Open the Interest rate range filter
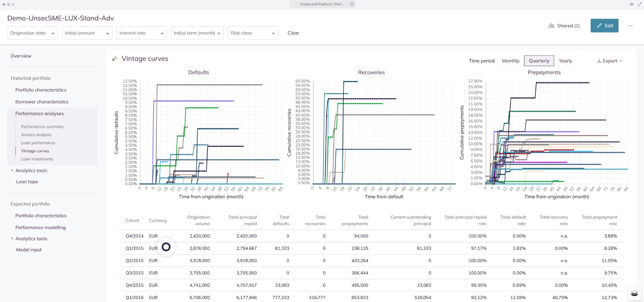Image resolution: width=644 pixels, height=302 pixels. 141,33
